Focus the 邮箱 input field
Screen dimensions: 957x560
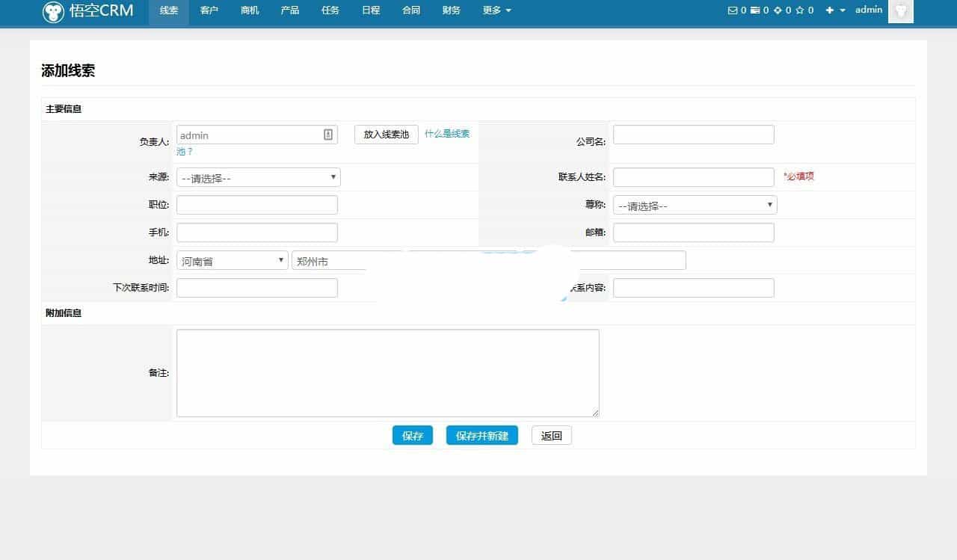click(x=694, y=233)
